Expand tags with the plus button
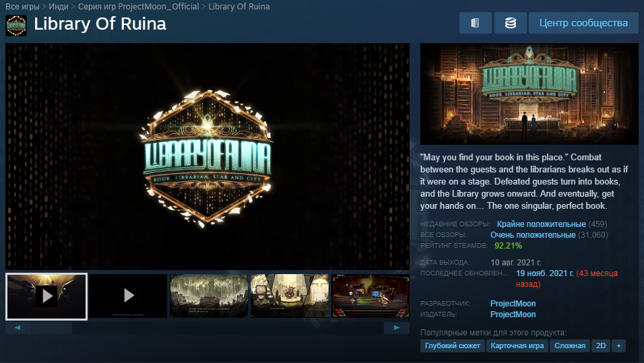 [618, 345]
